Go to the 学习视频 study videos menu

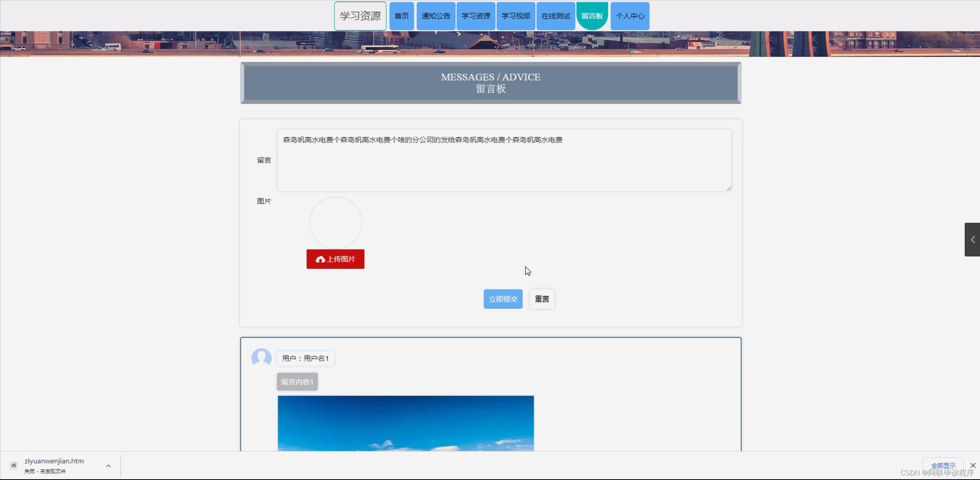515,16
